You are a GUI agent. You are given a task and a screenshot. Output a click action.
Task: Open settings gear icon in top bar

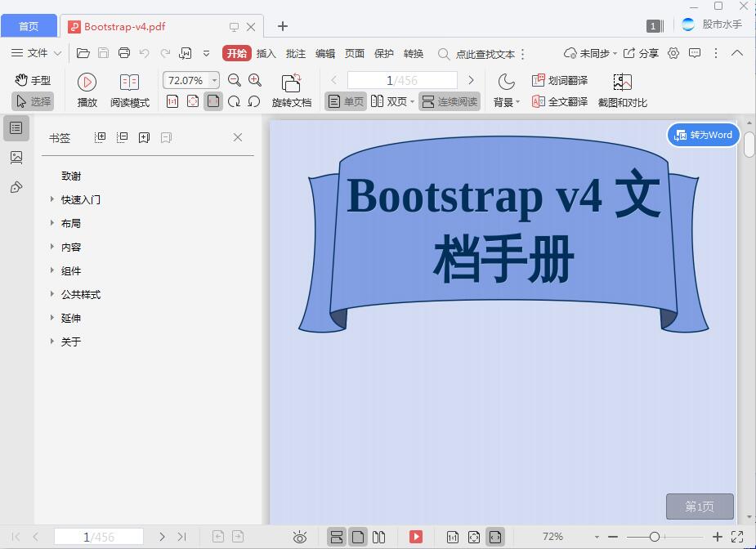pyautogui.click(x=673, y=53)
